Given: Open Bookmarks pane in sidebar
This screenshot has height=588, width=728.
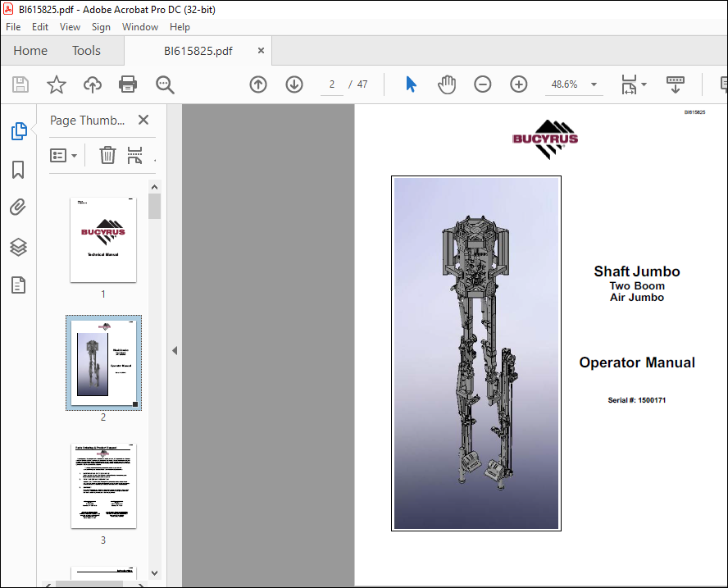Looking at the screenshot, I should pyautogui.click(x=18, y=170).
